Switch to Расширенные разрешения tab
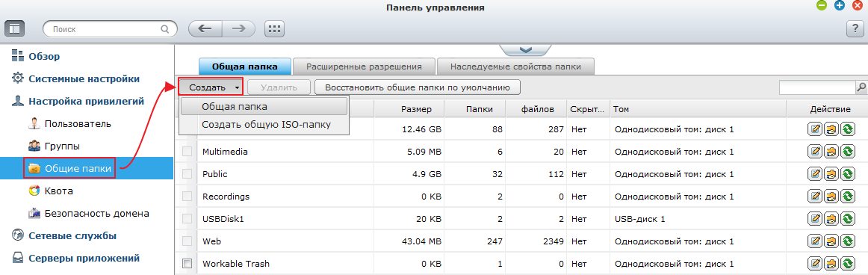The width and height of the screenshot is (868, 275). [364, 67]
